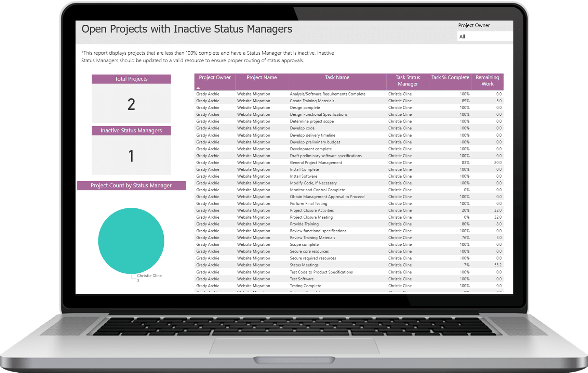The width and height of the screenshot is (588, 373).
Task: Sort by Remaining Work column header
Action: [487, 81]
